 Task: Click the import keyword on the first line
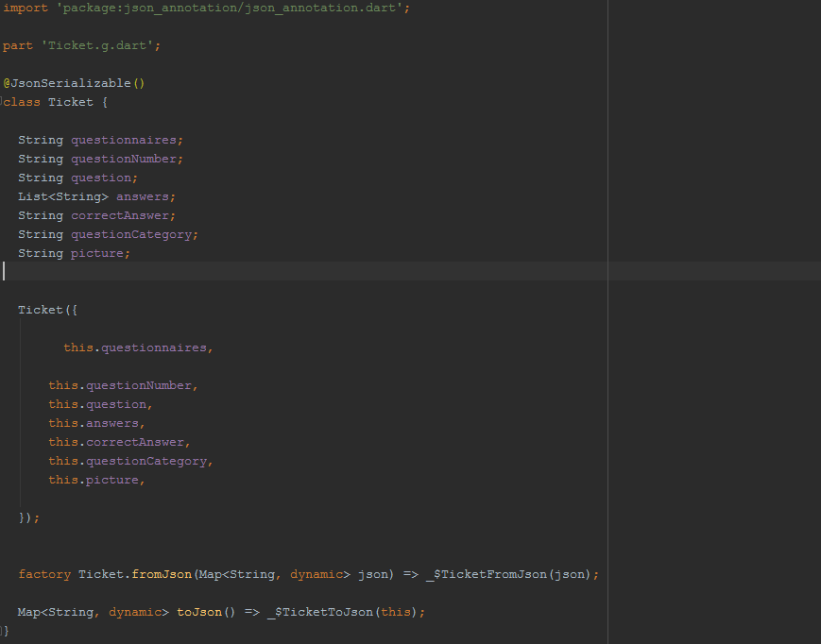(26, 8)
